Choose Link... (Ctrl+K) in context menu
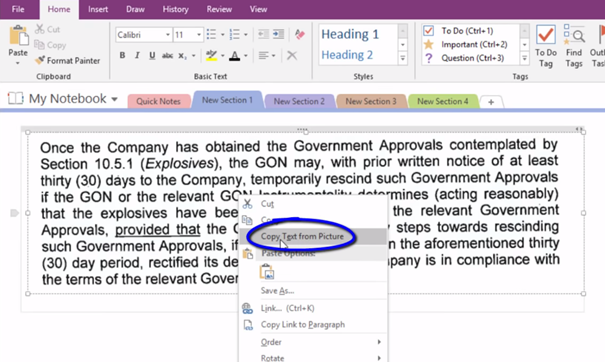Image resolution: width=605 pixels, height=362 pixels. point(313,308)
